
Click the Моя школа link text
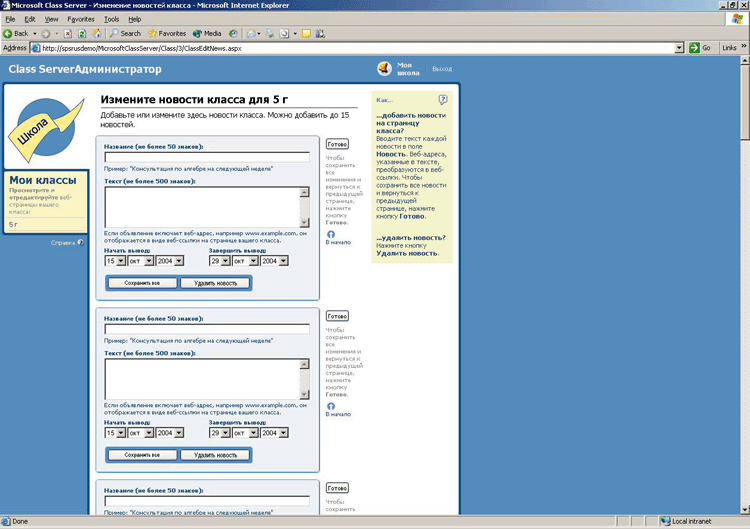pos(408,69)
